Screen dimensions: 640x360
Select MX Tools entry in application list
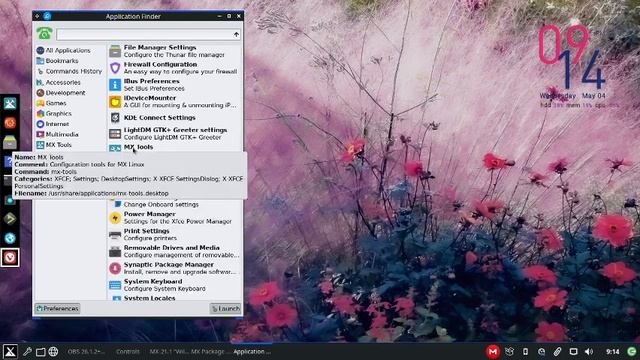coord(175,147)
